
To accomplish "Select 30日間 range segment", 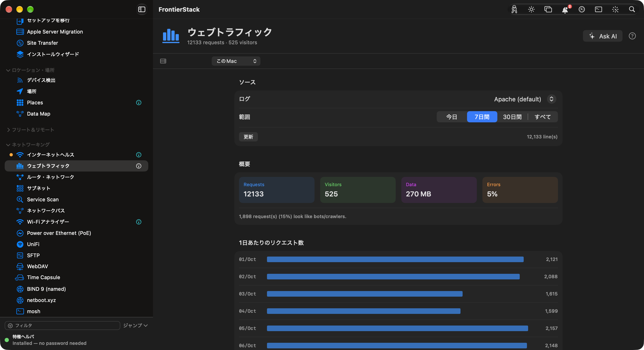I will point(512,117).
